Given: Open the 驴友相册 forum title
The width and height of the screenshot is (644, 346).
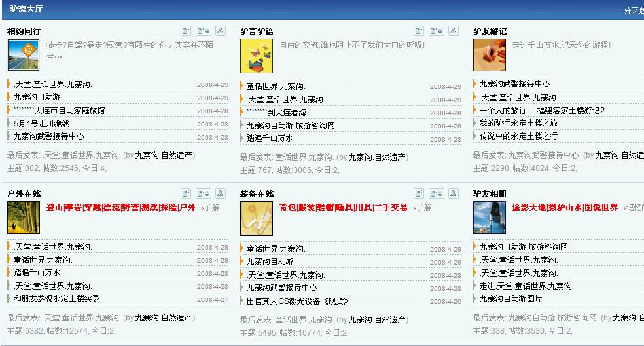Looking at the screenshot, I should tap(490, 194).
